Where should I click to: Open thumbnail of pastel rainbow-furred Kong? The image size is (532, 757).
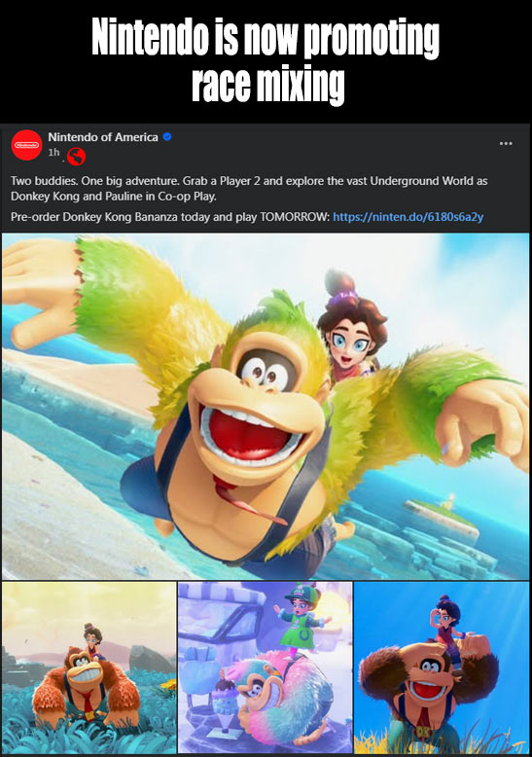coord(266,667)
